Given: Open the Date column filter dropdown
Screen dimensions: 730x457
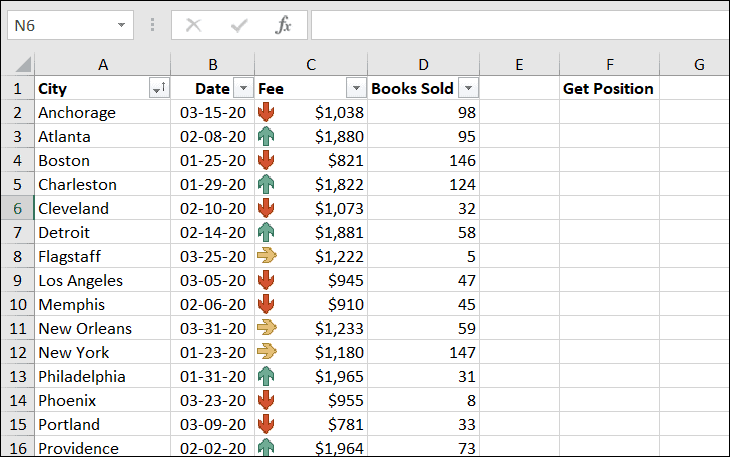Looking at the screenshot, I should coord(243,88).
